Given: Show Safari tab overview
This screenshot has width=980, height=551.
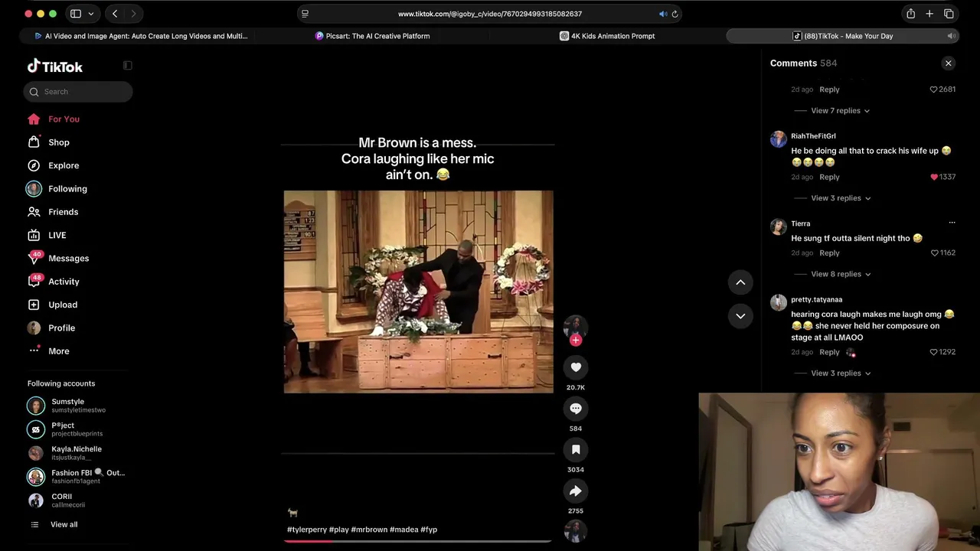Looking at the screenshot, I should pos(949,14).
